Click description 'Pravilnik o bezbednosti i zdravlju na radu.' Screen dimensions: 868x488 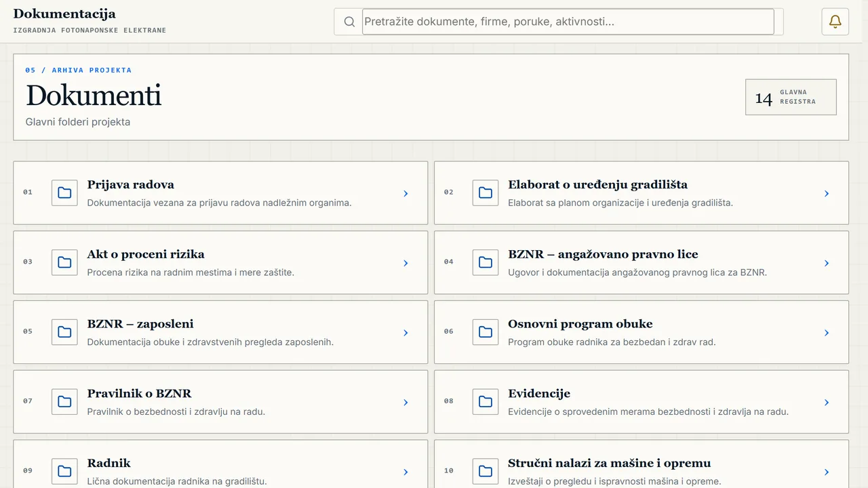coord(176,411)
